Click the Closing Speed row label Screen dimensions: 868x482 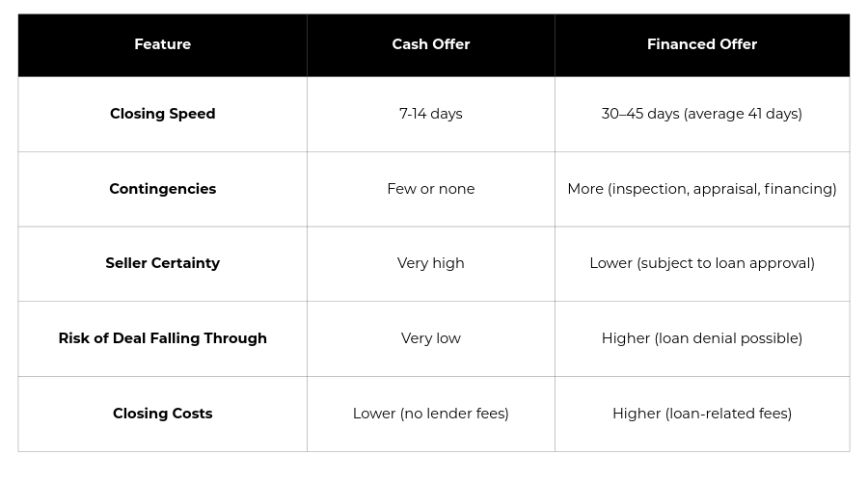point(162,114)
